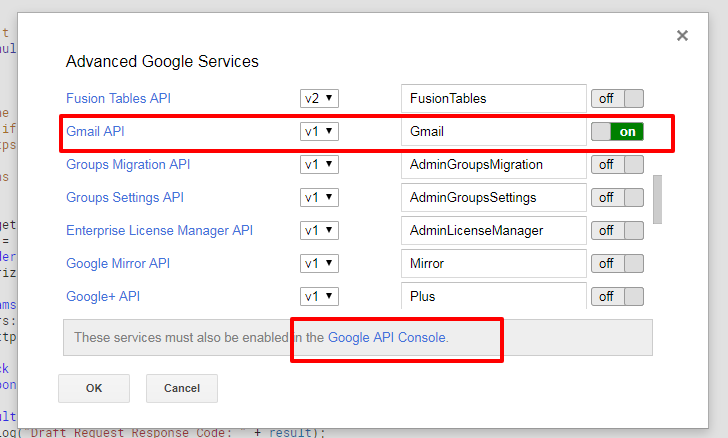Edit the Gmail identifier field
This screenshot has width=728, height=438.
pyautogui.click(x=494, y=131)
